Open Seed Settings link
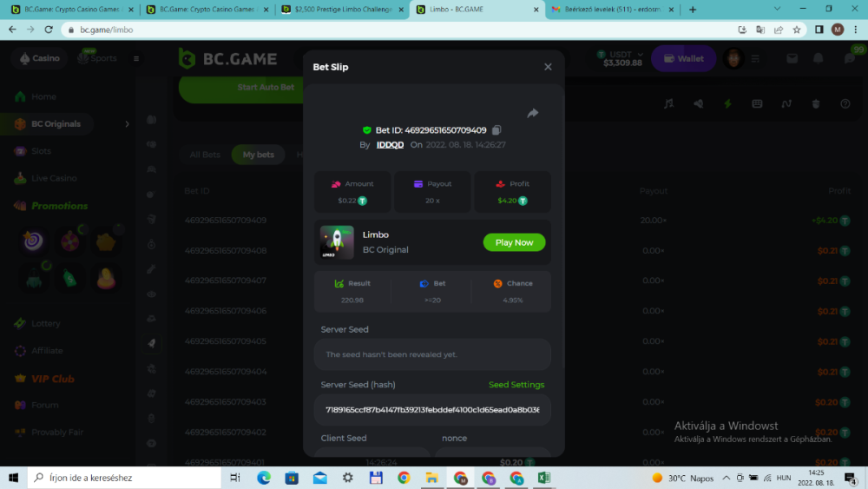 pyautogui.click(x=516, y=385)
